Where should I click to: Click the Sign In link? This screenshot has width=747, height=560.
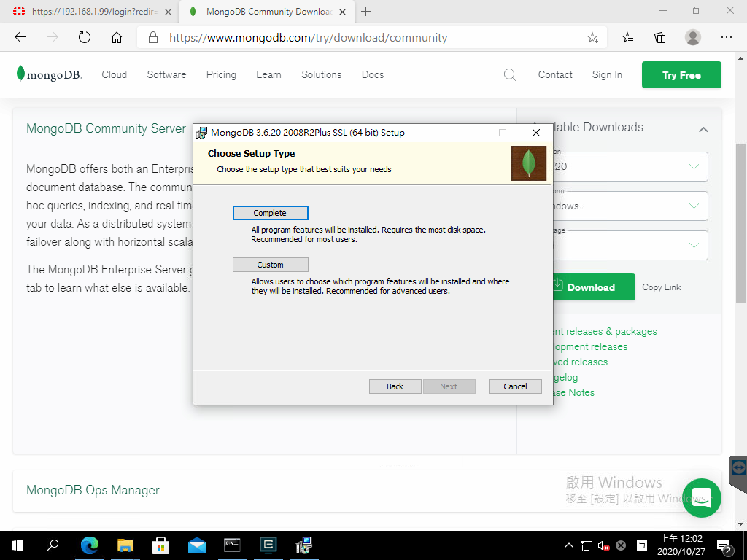pyautogui.click(x=607, y=75)
